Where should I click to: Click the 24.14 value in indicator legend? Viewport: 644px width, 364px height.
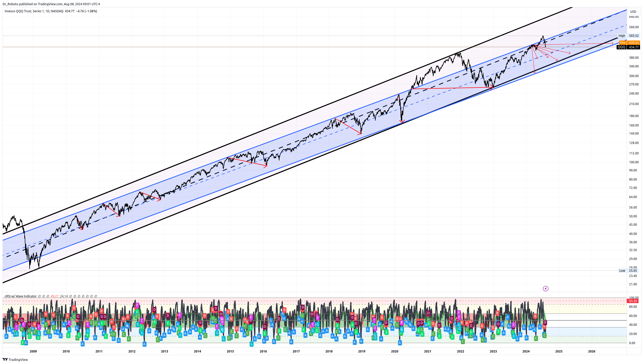point(64,296)
